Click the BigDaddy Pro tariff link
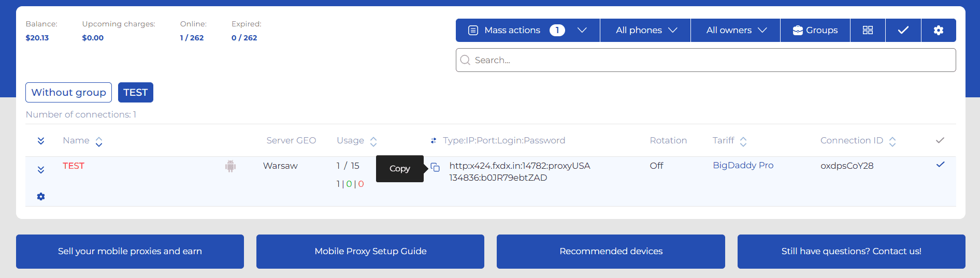980x278 pixels. point(743,165)
